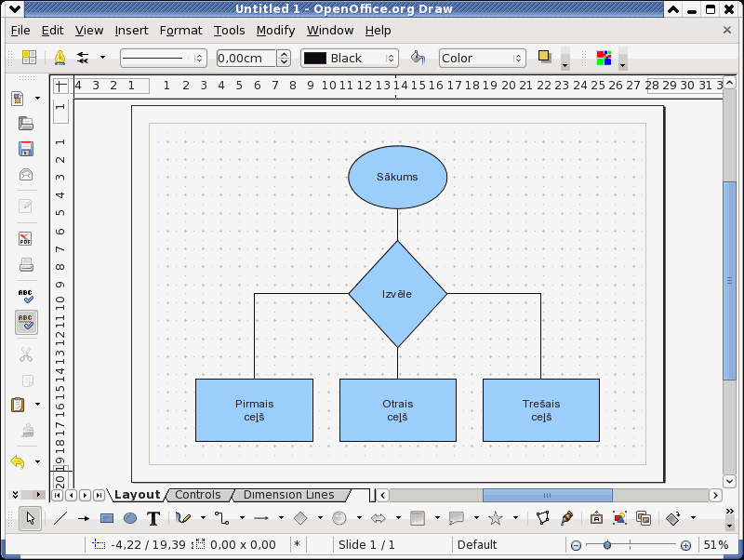Select the Ellipse tool
Screen dimensions: 744x560
tap(130, 518)
